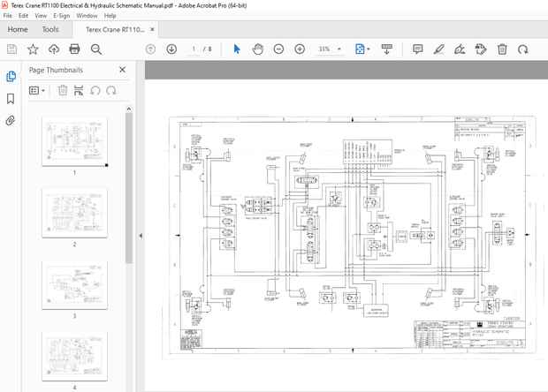Collapse the navigation pane with left arrow
This screenshot has width=548, height=392.
pyautogui.click(x=141, y=236)
